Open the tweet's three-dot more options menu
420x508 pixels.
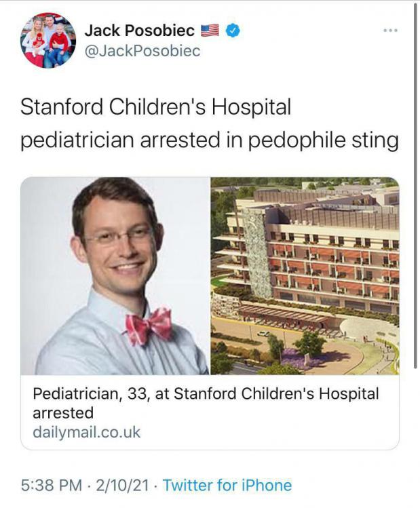[390, 31]
